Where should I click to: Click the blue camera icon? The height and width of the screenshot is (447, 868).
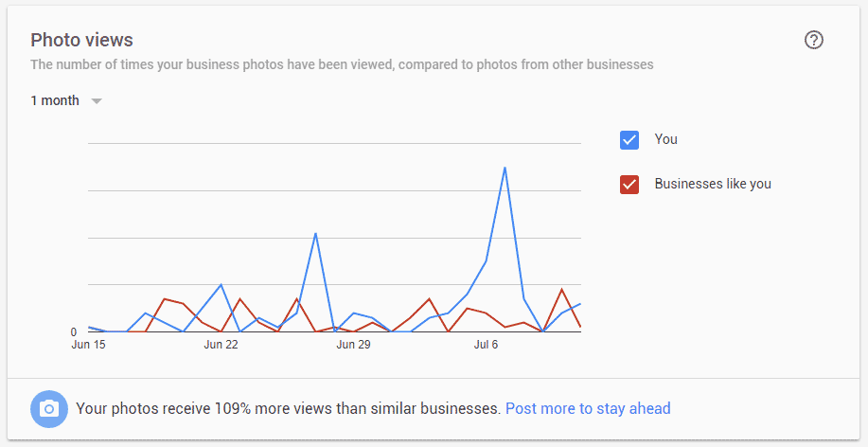tap(49, 409)
